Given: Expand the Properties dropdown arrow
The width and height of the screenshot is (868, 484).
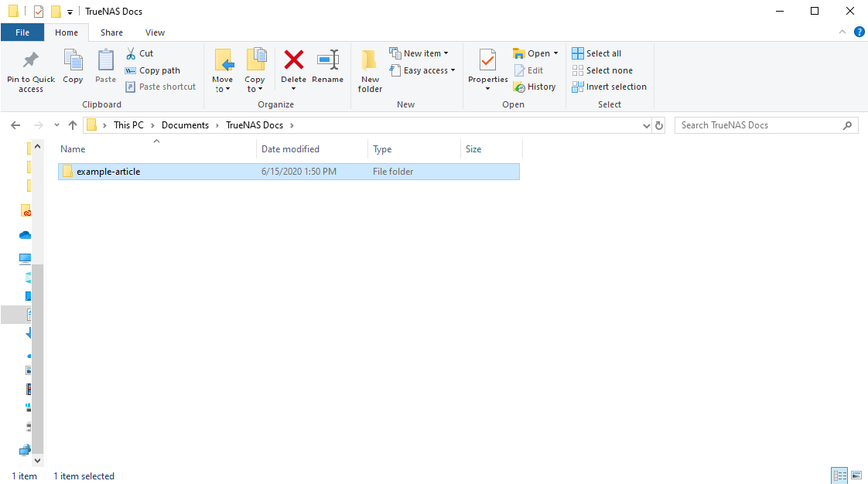Looking at the screenshot, I should [x=487, y=88].
